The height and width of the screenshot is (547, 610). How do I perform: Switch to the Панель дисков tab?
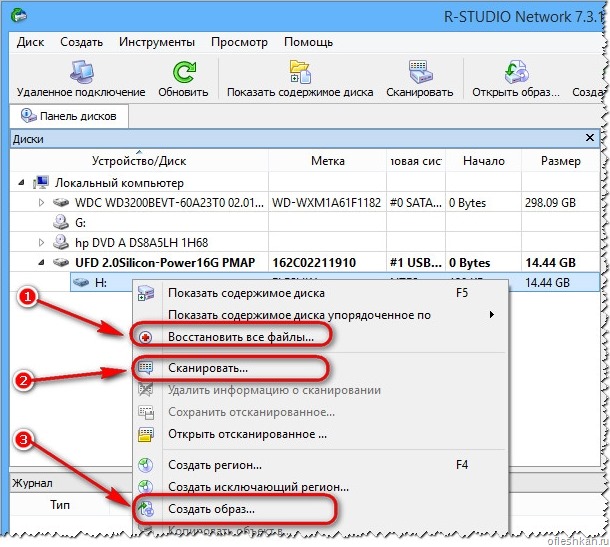[x=69, y=116]
